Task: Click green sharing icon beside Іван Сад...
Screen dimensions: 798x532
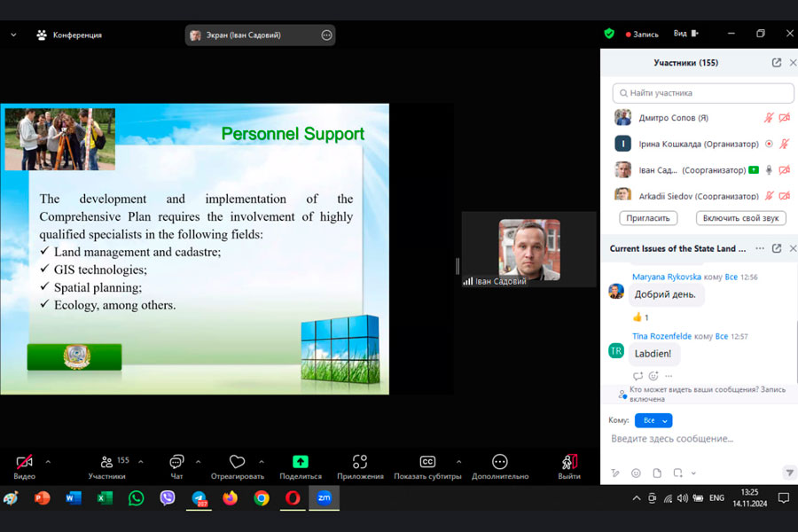Action: [x=754, y=170]
